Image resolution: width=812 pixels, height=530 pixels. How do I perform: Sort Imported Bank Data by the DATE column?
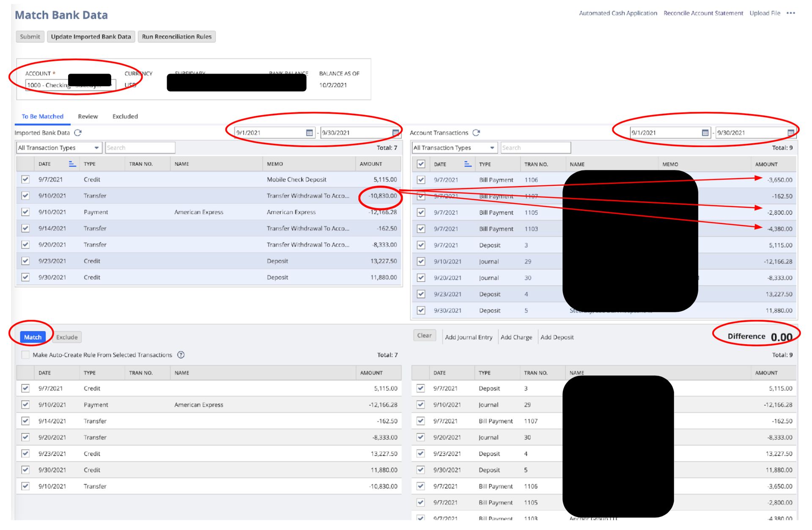72,164
